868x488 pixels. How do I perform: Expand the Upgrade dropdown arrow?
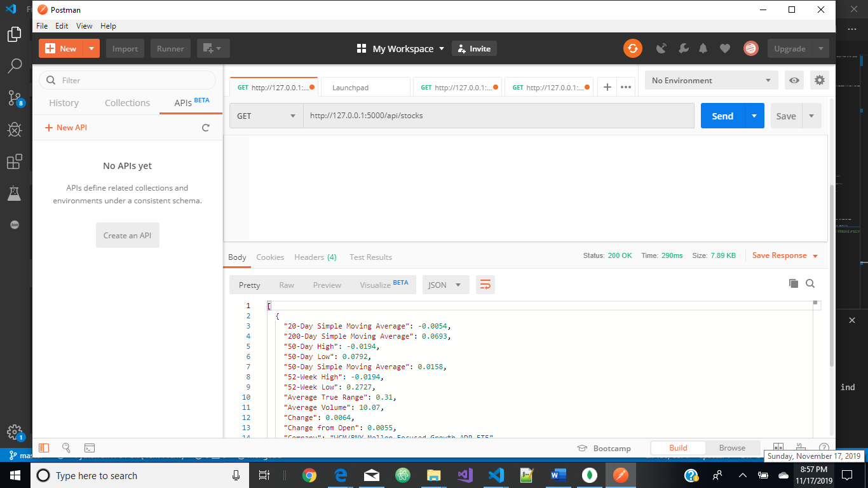coord(821,48)
